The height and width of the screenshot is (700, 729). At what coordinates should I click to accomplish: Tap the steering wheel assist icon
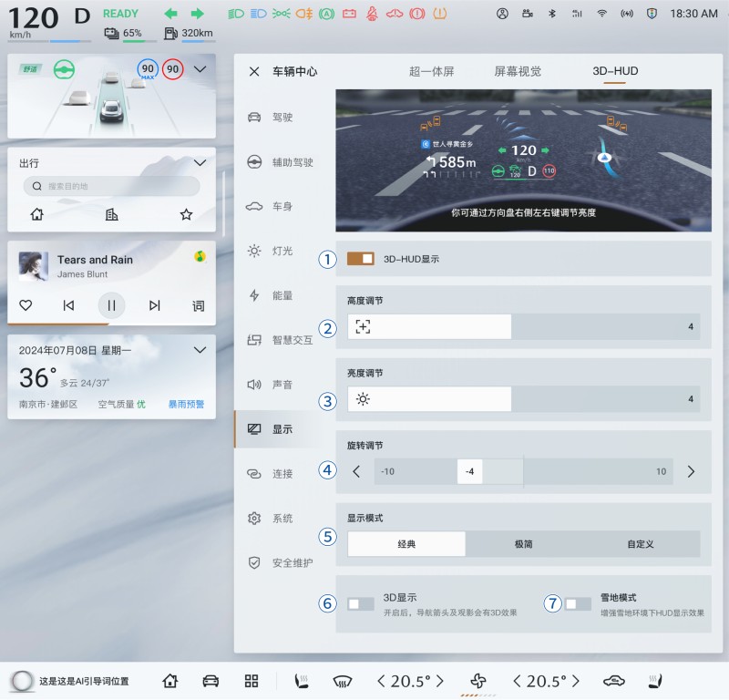coord(64,70)
